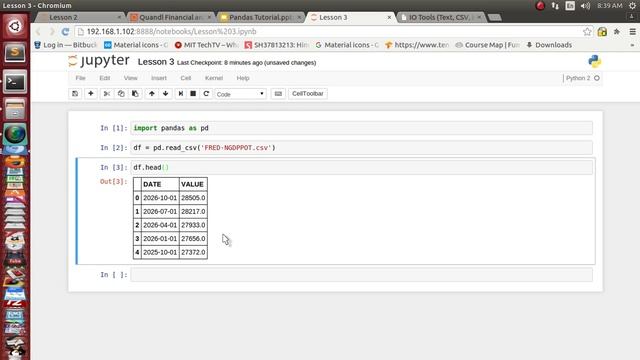Open the File menu
The width and height of the screenshot is (640, 360).
click(x=80, y=78)
